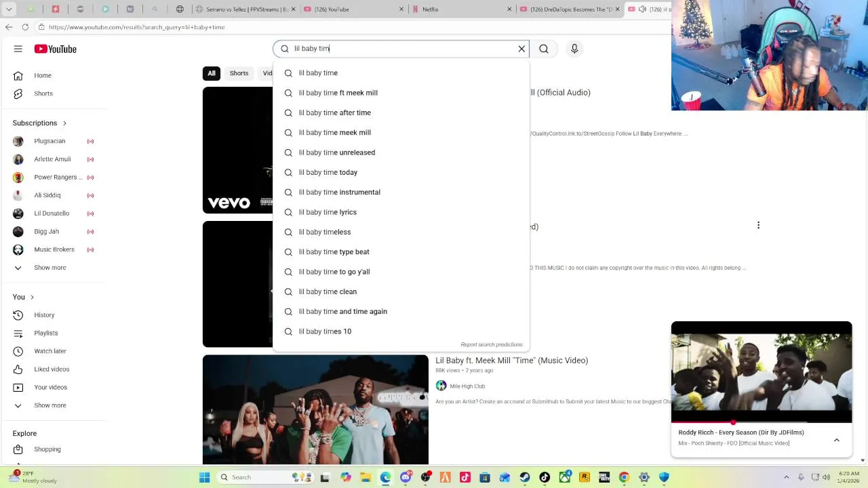Switch to the DreDaTopic tab
This screenshot has height=488, width=868.
570,9
